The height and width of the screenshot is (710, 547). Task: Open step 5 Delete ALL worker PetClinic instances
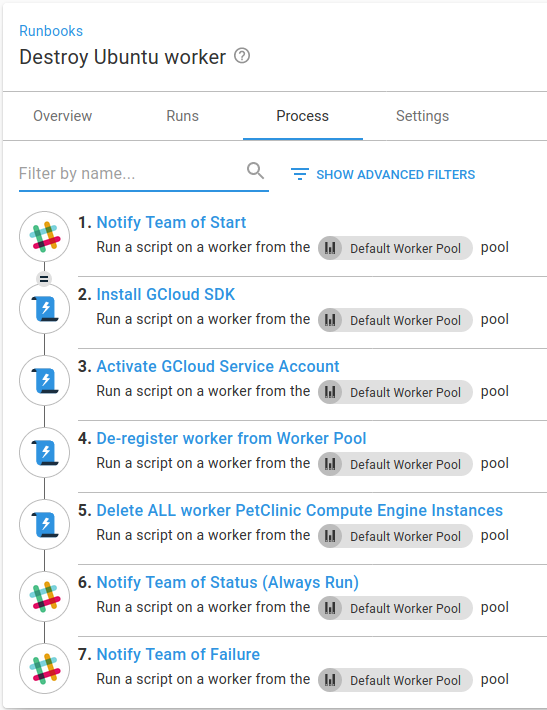(300, 510)
